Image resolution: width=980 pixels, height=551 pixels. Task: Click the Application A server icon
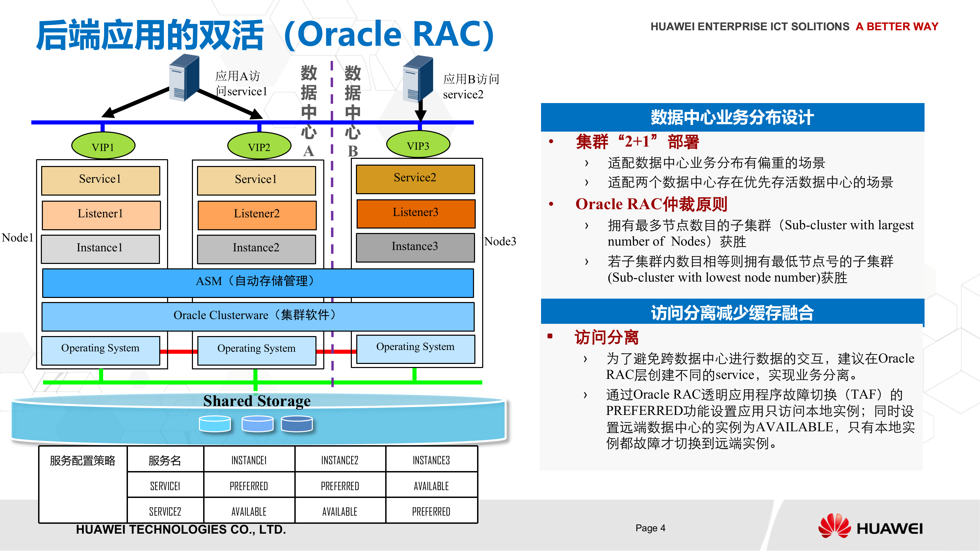pyautogui.click(x=184, y=78)
